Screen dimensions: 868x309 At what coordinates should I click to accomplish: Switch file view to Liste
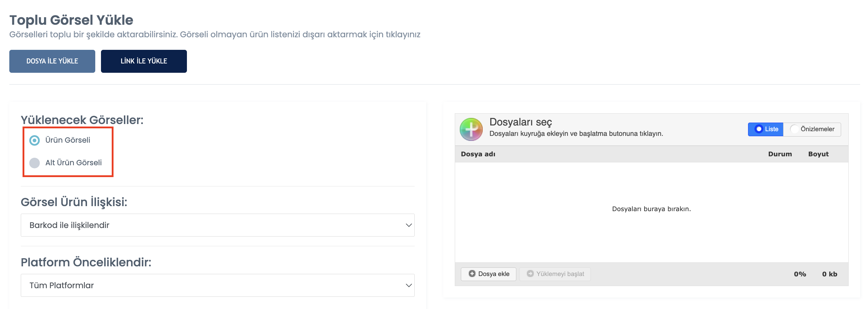[766, 129]
